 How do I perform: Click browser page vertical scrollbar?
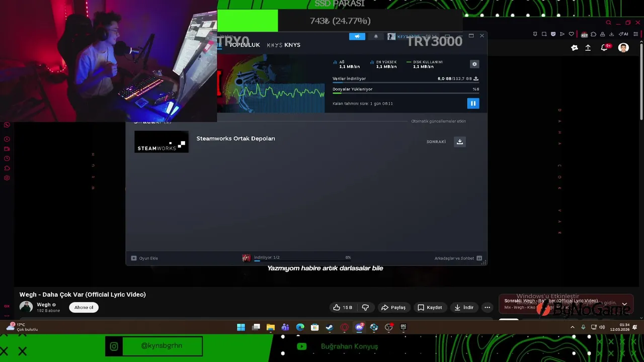coord(641,80)
